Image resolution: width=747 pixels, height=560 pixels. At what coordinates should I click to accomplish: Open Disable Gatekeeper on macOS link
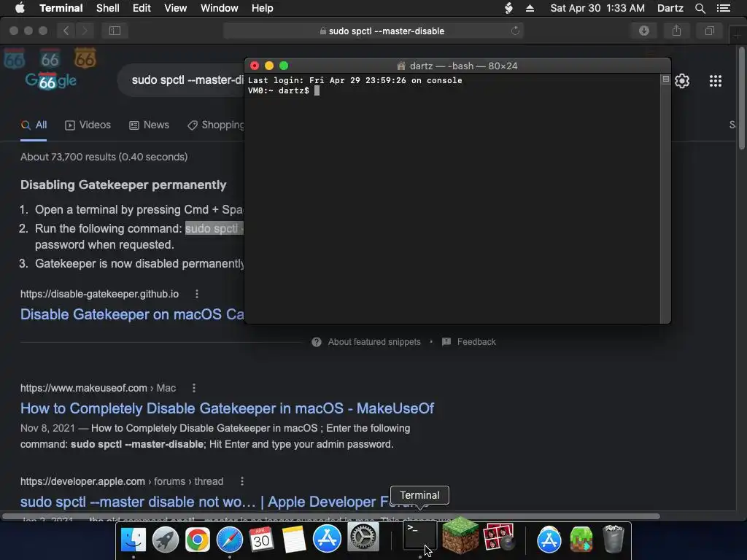click(132, 314)
